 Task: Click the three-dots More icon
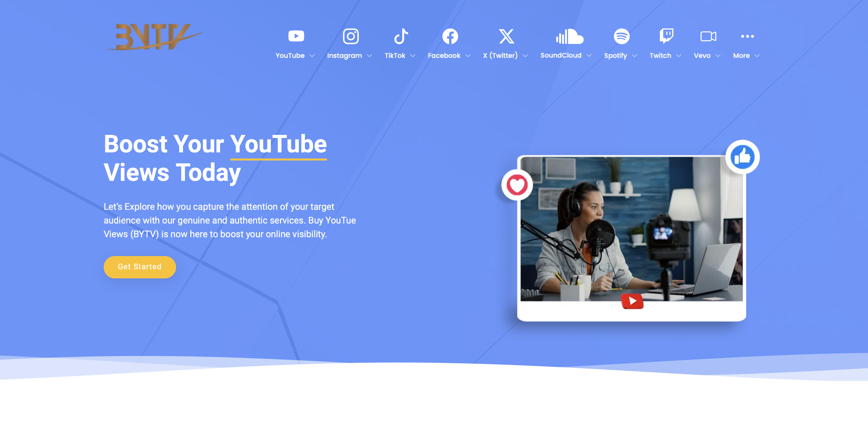point(747,36)
